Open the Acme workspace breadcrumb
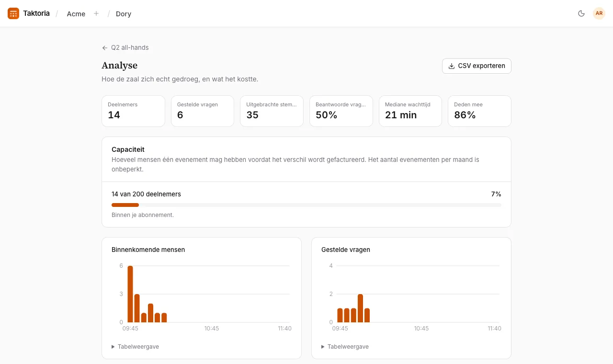Screen dimensions: 613x364 tap(76, 14)
